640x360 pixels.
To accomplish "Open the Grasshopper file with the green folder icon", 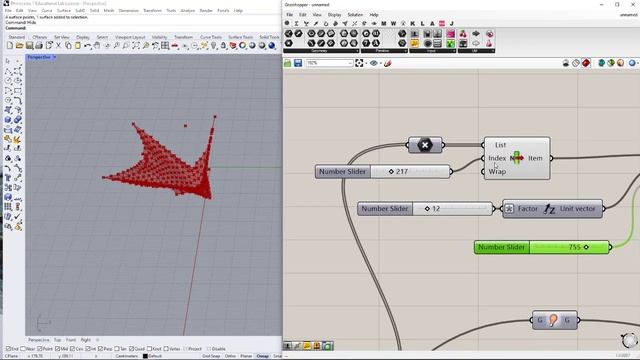I will click(x=288, y=63).
